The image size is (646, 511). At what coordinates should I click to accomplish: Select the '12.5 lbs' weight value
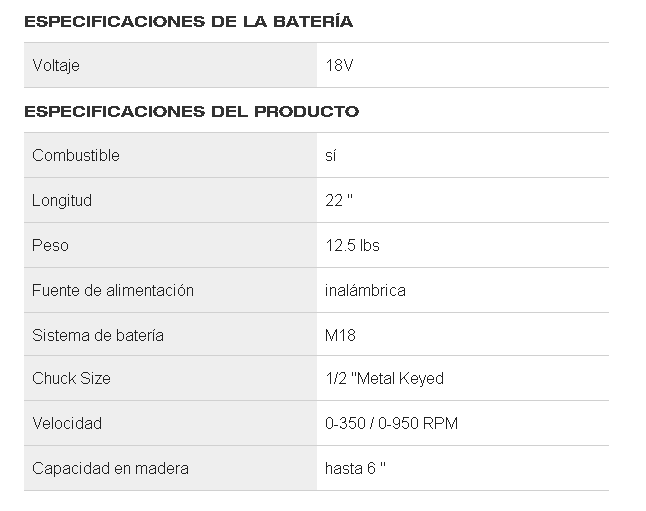pyautogui.click(x=352, y=245)
